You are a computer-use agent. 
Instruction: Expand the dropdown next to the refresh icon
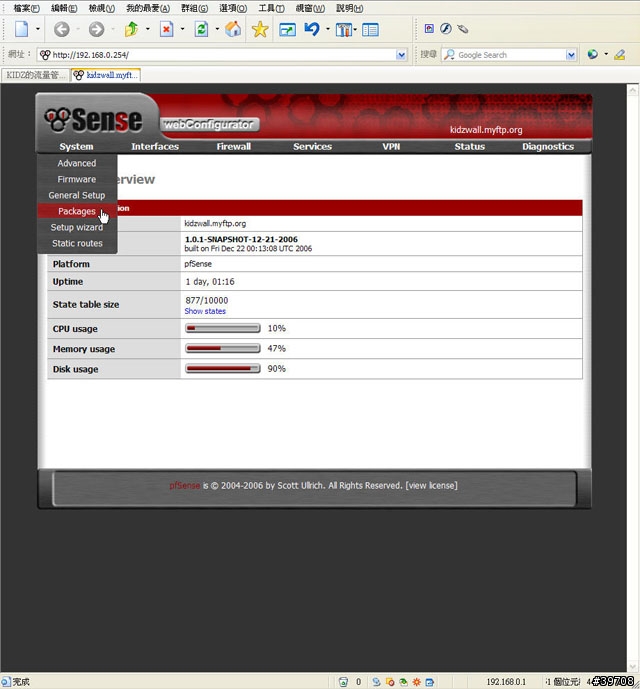217,29
